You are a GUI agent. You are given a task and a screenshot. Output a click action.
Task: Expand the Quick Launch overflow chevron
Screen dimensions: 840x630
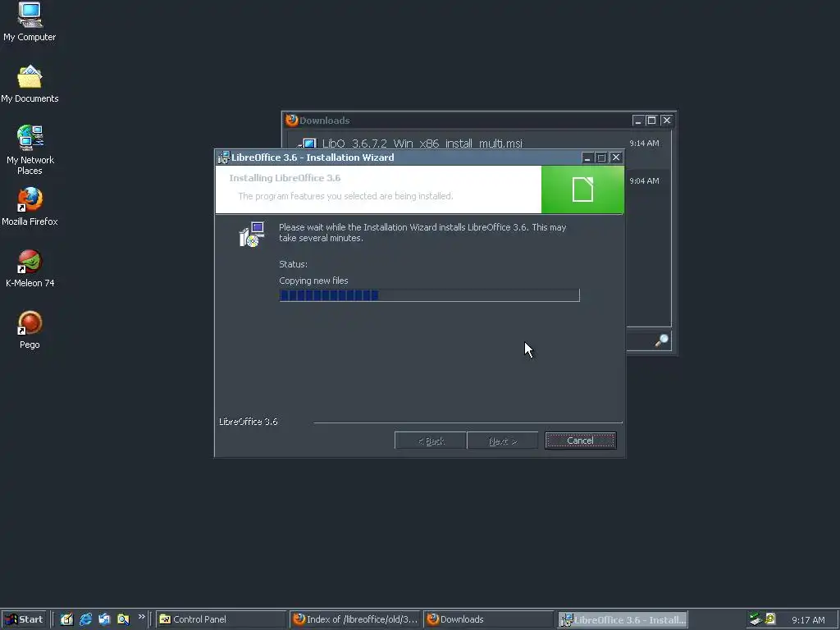pos(141,617)
